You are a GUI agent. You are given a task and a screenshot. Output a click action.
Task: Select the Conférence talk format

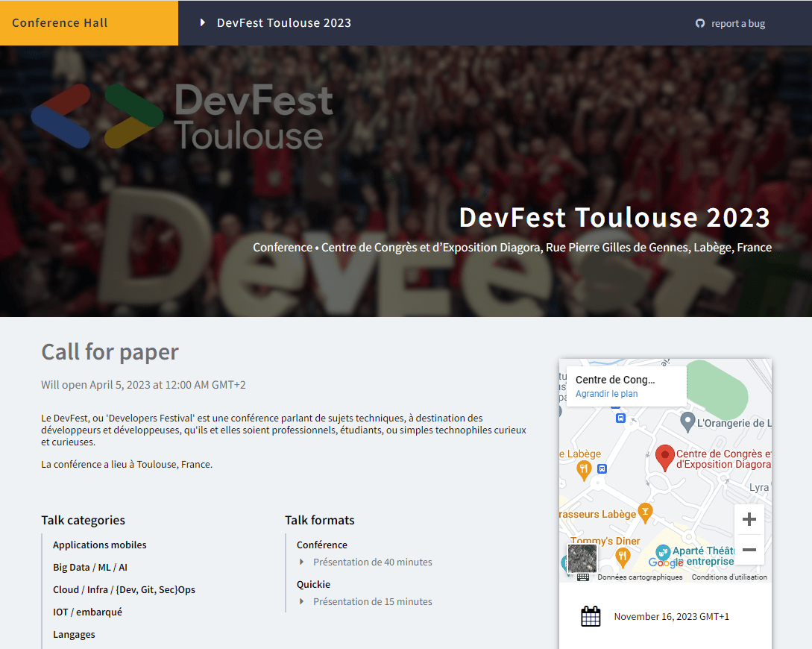pyautogui.click(x=321, y=545)
